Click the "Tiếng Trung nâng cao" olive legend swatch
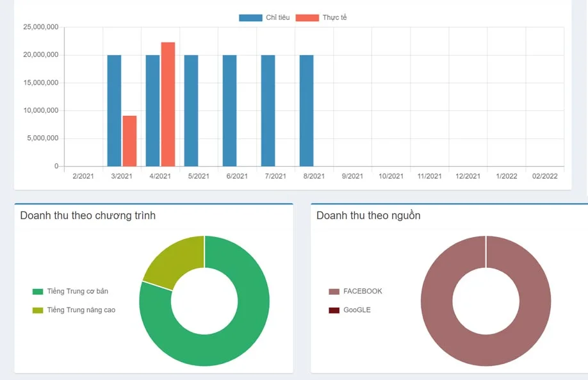The height and width of the screenshot is (380, 588). coord(38,310)
